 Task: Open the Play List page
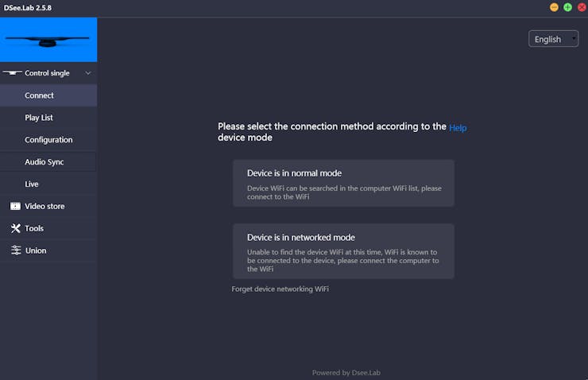(39, 118)
